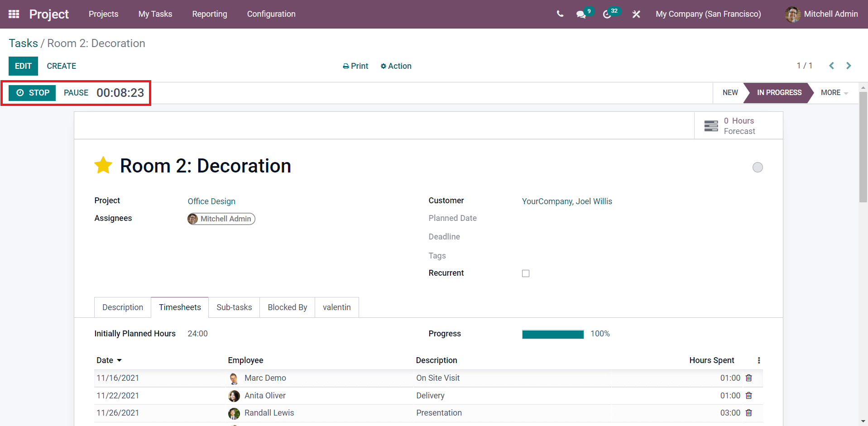This screenshot has width=868, height=426.
Task: Click the CREATE button
Action: (62, 66)
